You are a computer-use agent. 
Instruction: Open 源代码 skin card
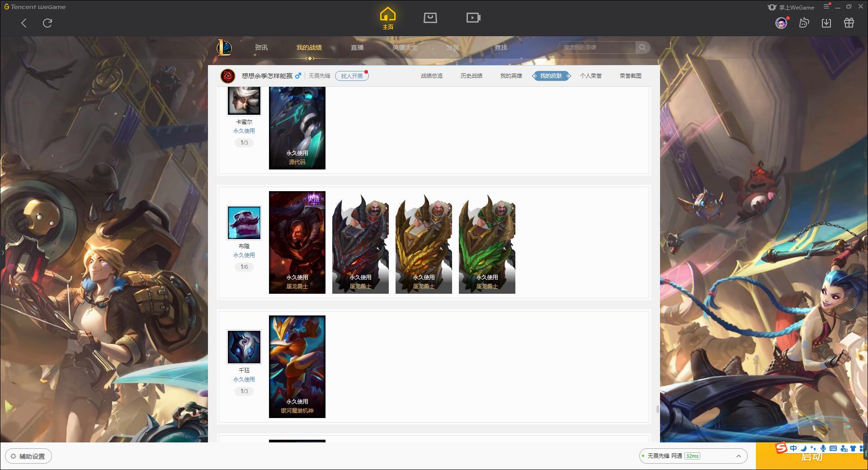(x=297, y=128)
